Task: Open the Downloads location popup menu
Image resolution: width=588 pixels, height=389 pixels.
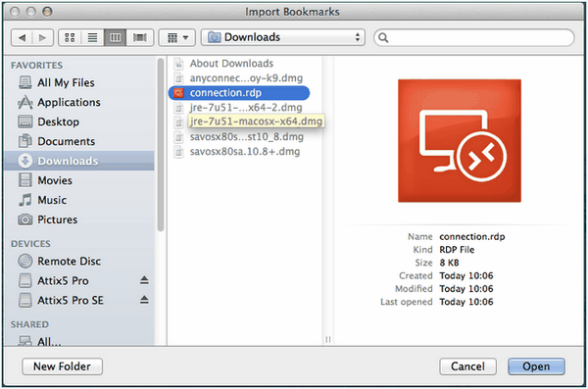Action: click(x=283, y=37)
